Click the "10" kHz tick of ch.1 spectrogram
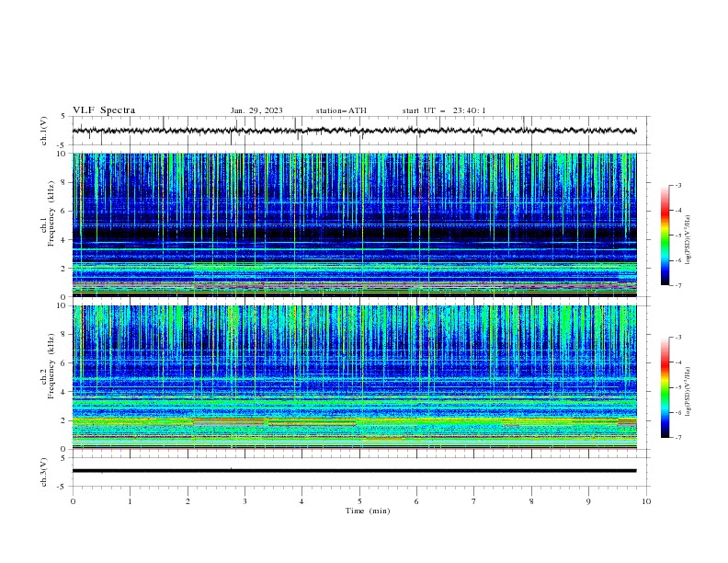Viewport: 728px width, 563px height. [63, 154]
